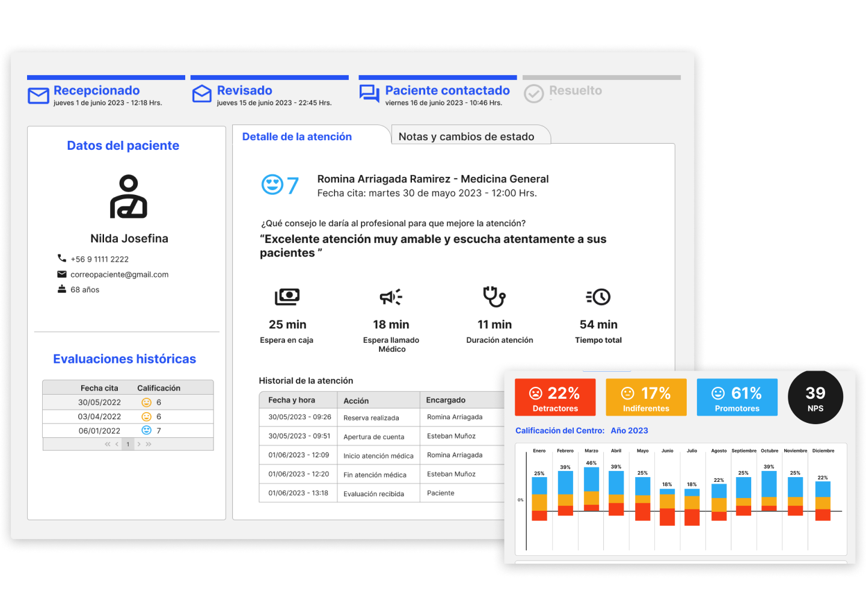Screen dimensions: 866x616
Task: Click the smiley in the 30/05/2022 row
Action: [x=146, y=402]
